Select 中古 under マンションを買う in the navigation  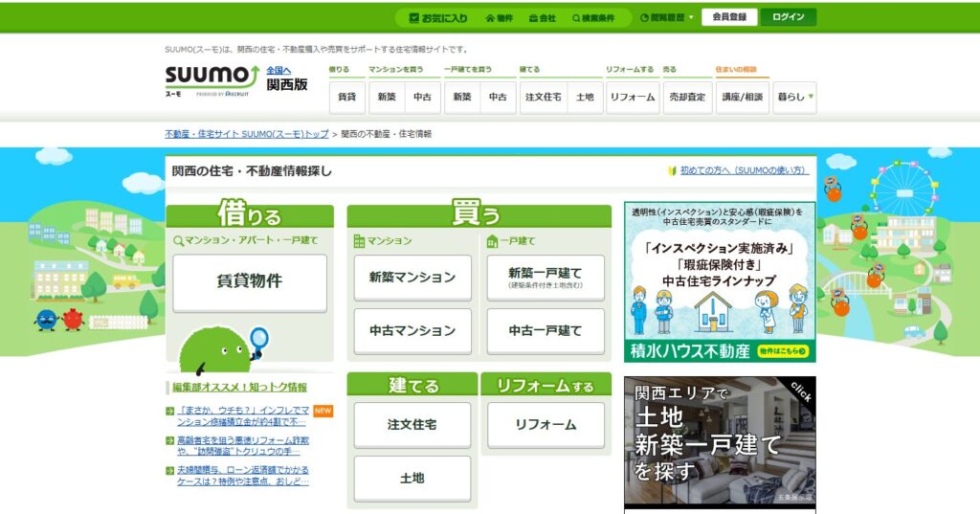click(x=422, y=97)
